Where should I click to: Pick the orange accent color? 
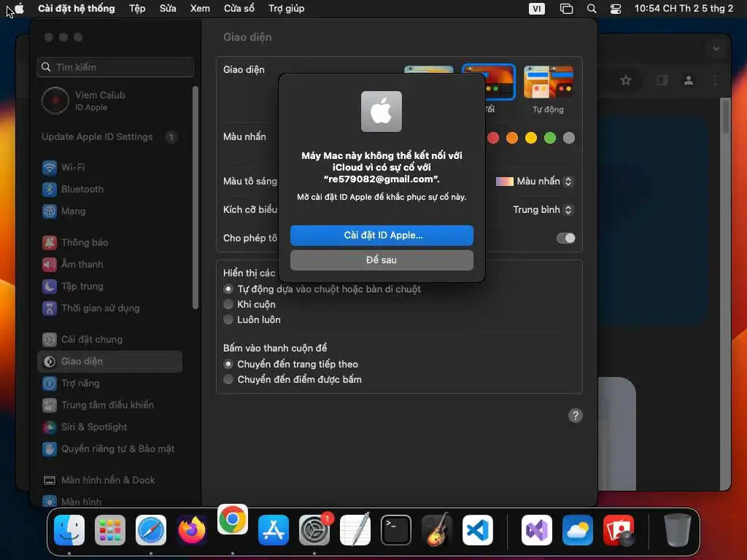(512, 138)
